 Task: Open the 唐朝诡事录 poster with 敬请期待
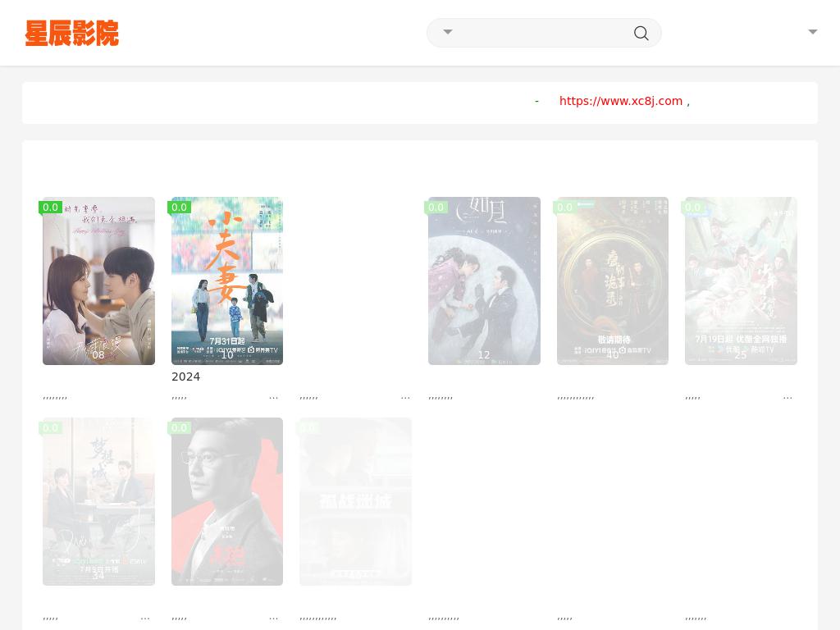click(x=613, y=281)
